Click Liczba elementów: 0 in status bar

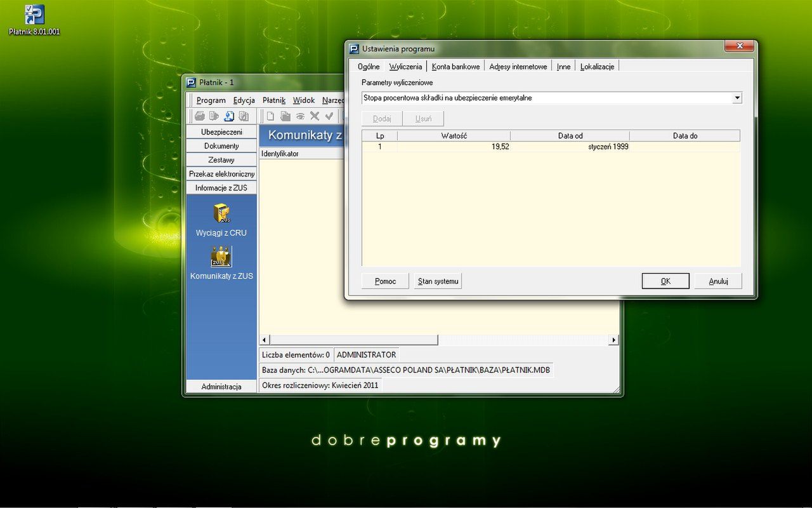296,355
